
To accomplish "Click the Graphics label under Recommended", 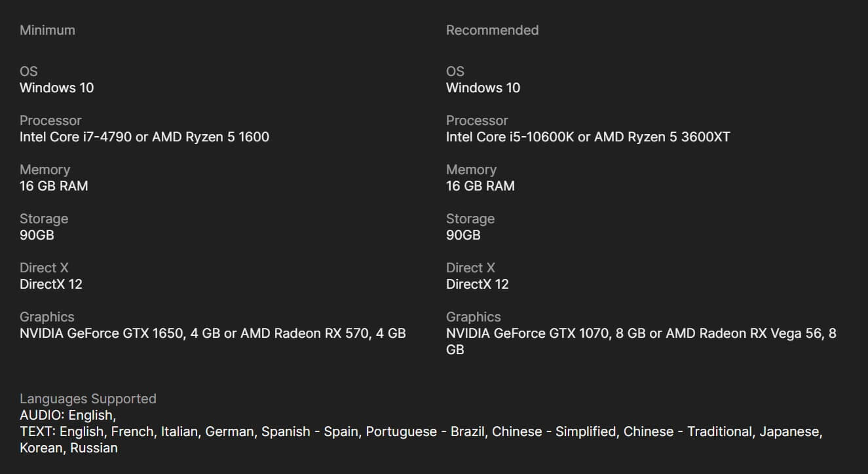I will click(x=473, y=317).
